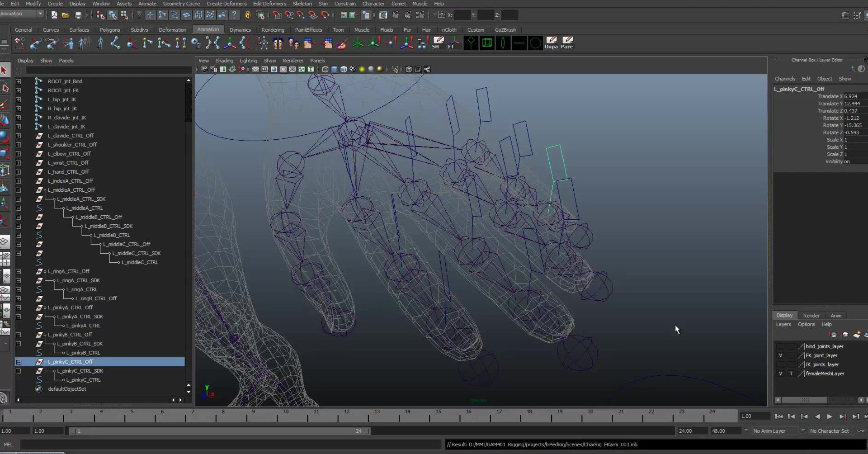Click the lock selection padlock icon
The height and width of the screenshot is (454, 868).
247,15
